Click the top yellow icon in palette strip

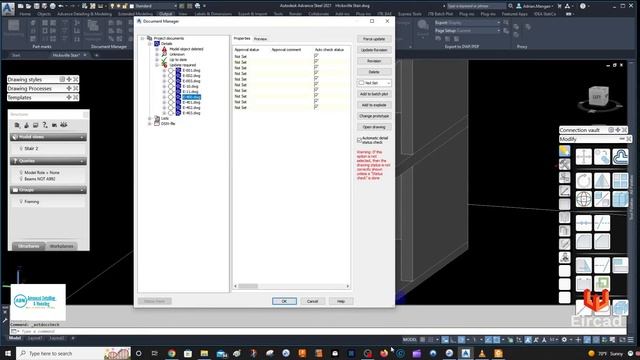point(564,151)
